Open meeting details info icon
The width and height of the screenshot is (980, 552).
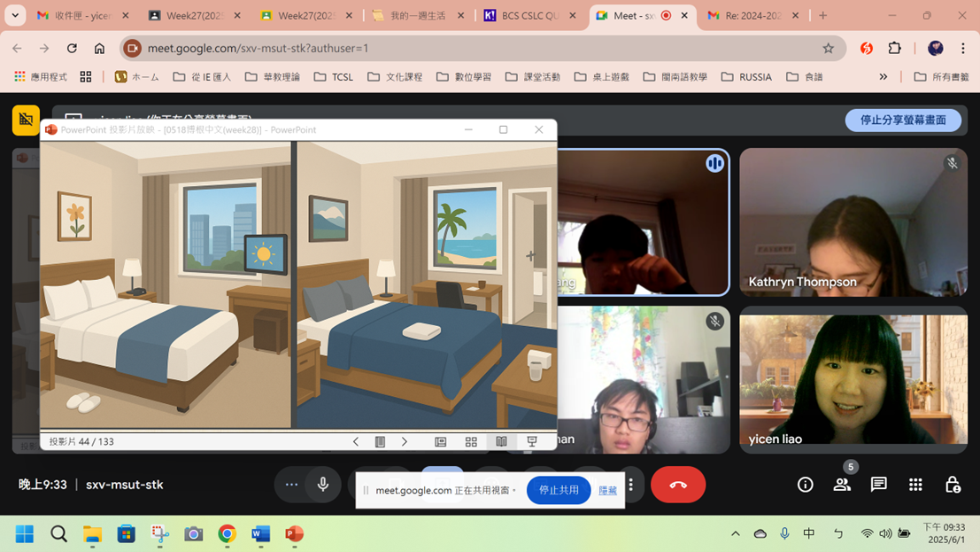click(x=805, y=485)
